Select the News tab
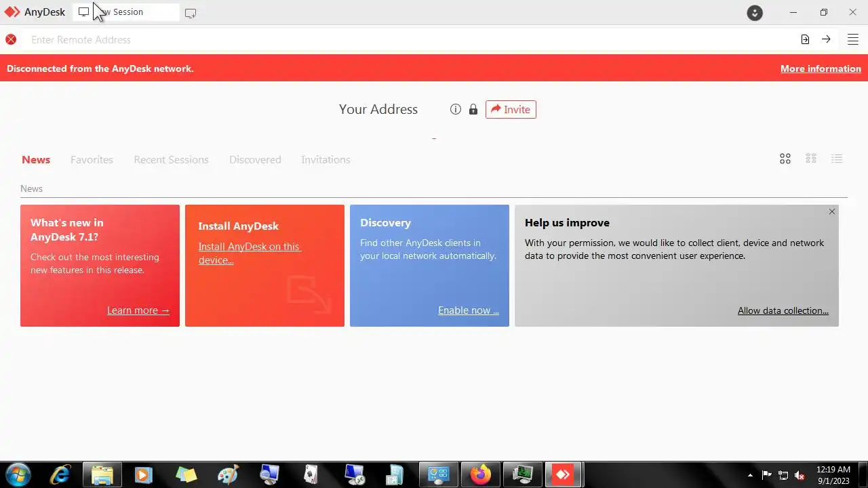Screen dimensions: 868x488 [x=36, y=160]
